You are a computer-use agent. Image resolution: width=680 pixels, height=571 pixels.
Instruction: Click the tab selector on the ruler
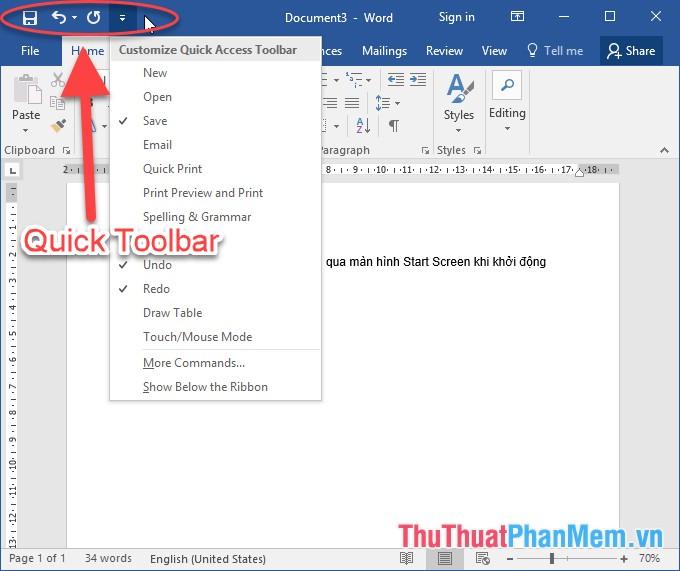point(13,170)
